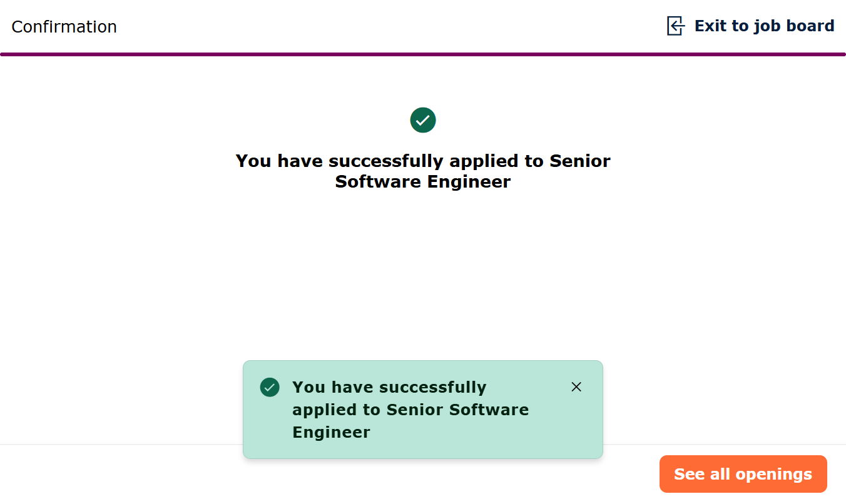Screen dimensions: 846x504
Task: Click the large green success checkmark
Action: point(423,120)
